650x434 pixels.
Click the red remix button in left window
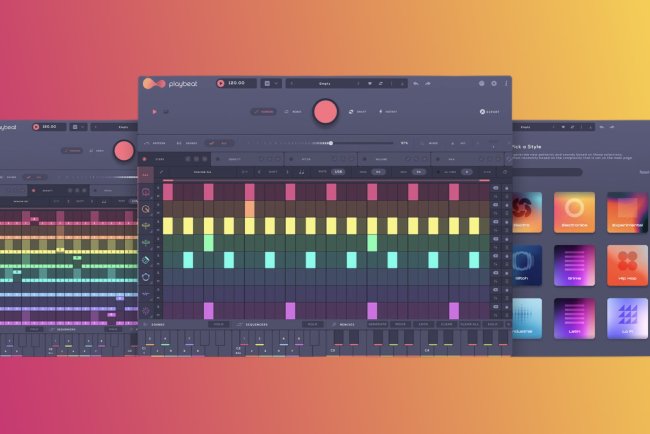[124, 150]
